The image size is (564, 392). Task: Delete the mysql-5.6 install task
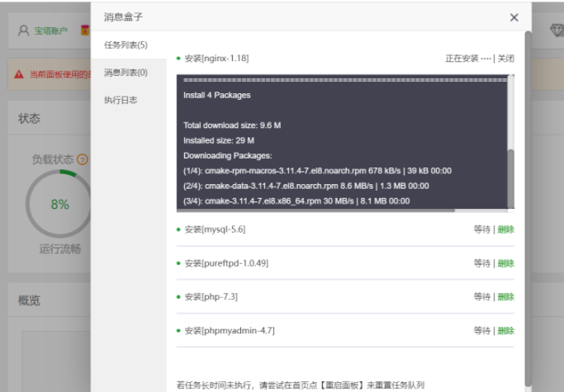(505, 229)
